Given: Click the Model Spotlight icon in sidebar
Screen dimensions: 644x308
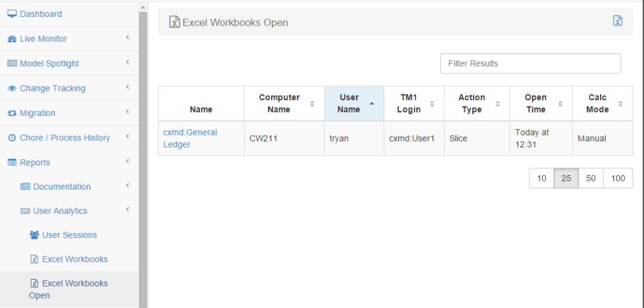Looking at the screenshot, I should pyautogui.click(x=12, y=64).
